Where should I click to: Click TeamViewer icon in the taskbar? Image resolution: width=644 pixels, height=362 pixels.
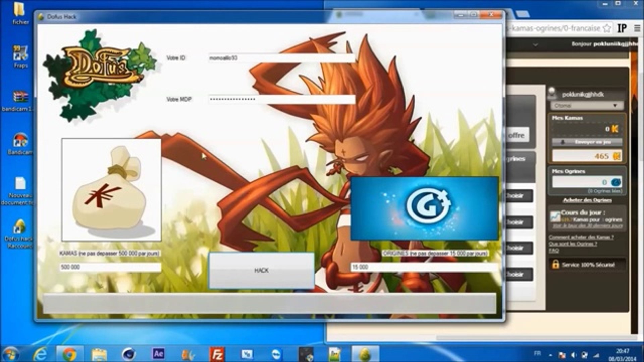tap(276, 354)
